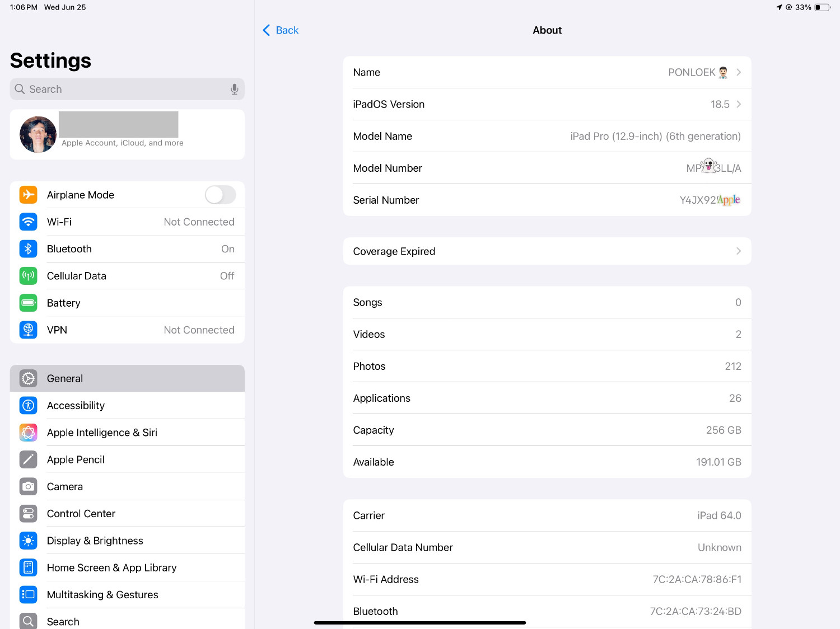
Task: Open Bluetooth settings in sidebar
Action: 127,249
